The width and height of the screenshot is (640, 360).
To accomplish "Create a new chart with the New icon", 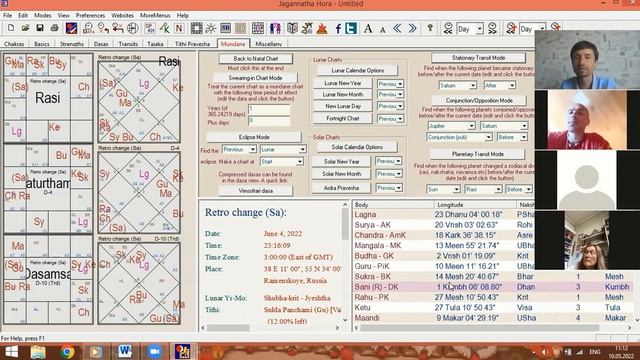I will (11, 28).
